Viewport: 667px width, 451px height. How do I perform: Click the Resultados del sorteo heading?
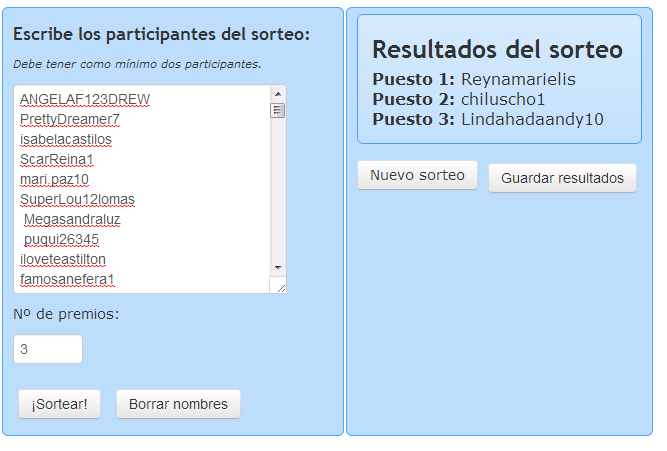click(497, 49)
